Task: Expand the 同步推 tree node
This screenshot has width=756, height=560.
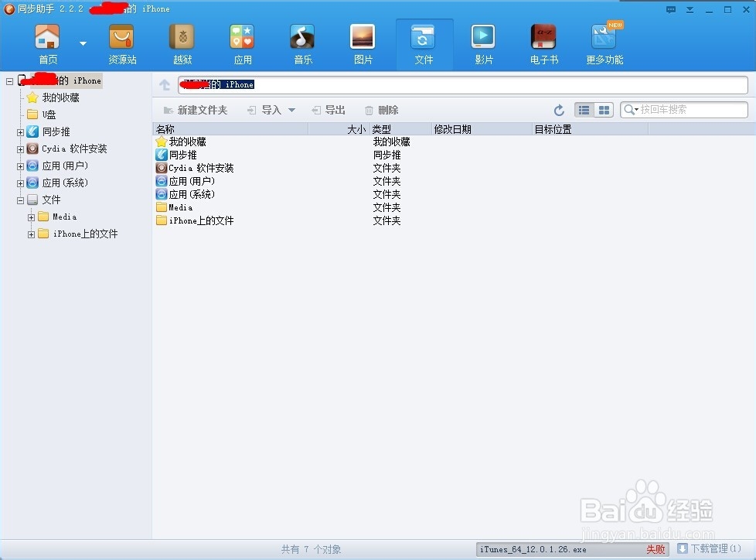Action: [x=20, y=132]
